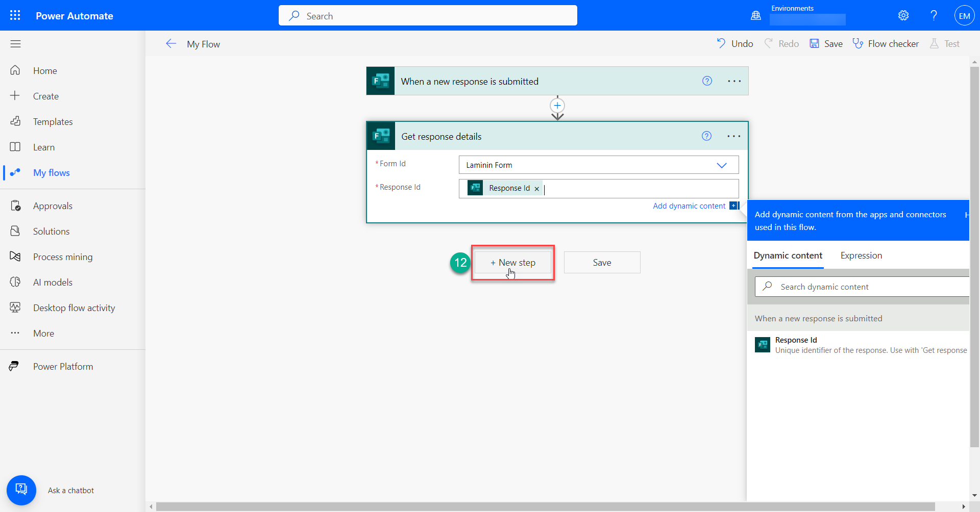
Task: Open the Ask a chatbot button
Action: (x=21, y=490)
